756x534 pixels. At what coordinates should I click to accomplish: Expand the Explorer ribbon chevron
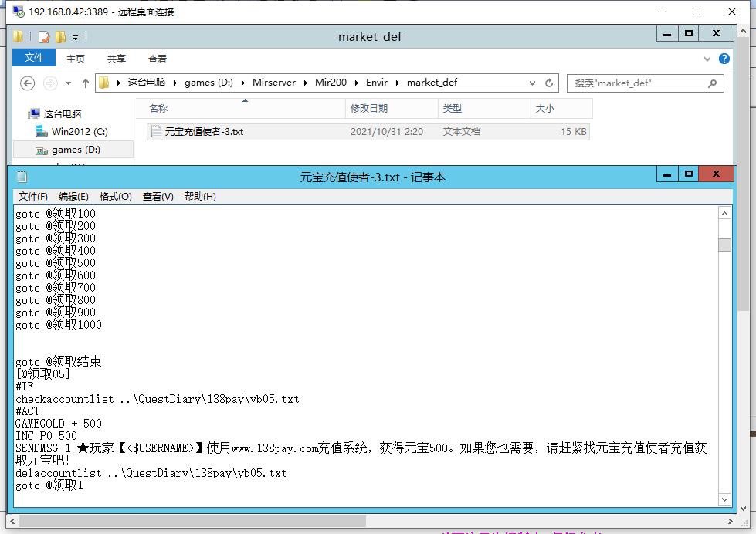click(x=707, y=59)
